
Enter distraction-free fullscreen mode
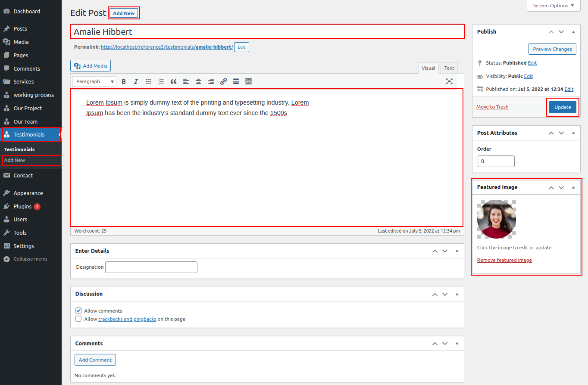pos(449,81)
